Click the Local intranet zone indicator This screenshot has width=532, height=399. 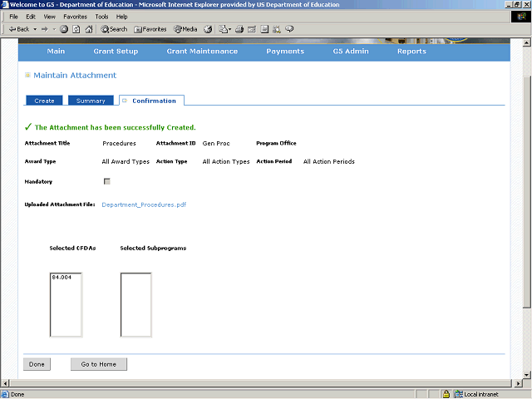click(476, 394)
